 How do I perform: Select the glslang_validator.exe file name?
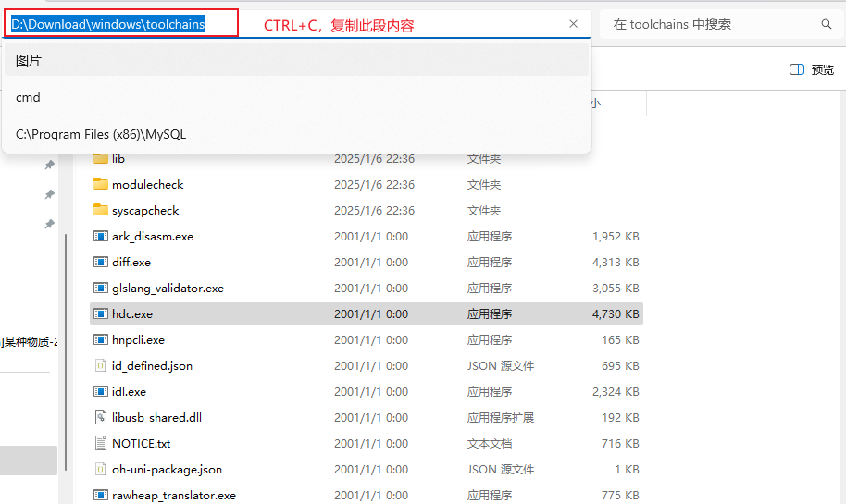point(168,288)
